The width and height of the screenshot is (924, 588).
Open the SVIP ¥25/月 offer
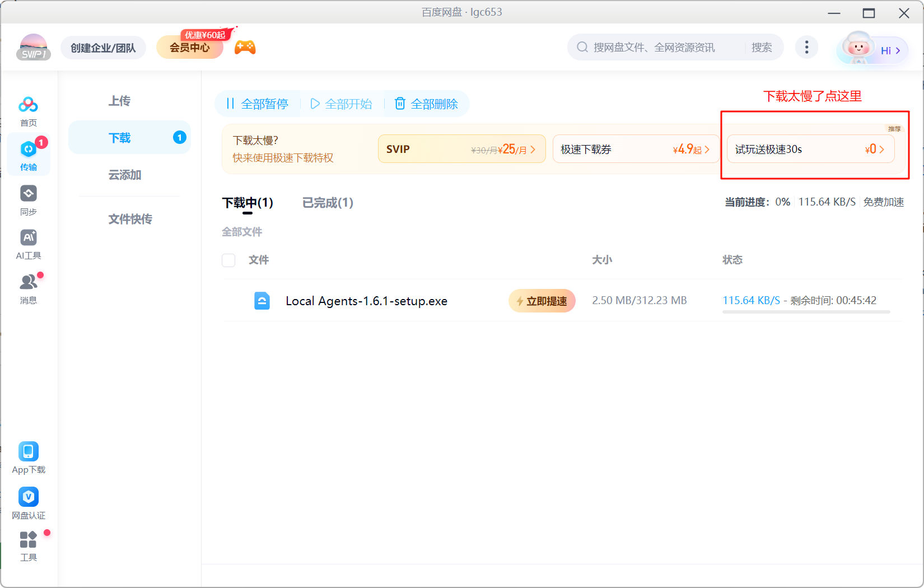(461, 149)
